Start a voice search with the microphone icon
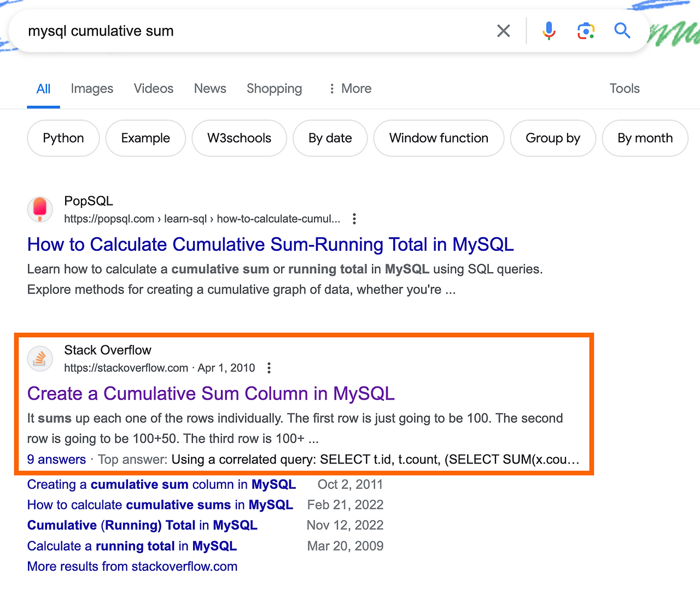 pyautogui.click(x=549, y=31)
